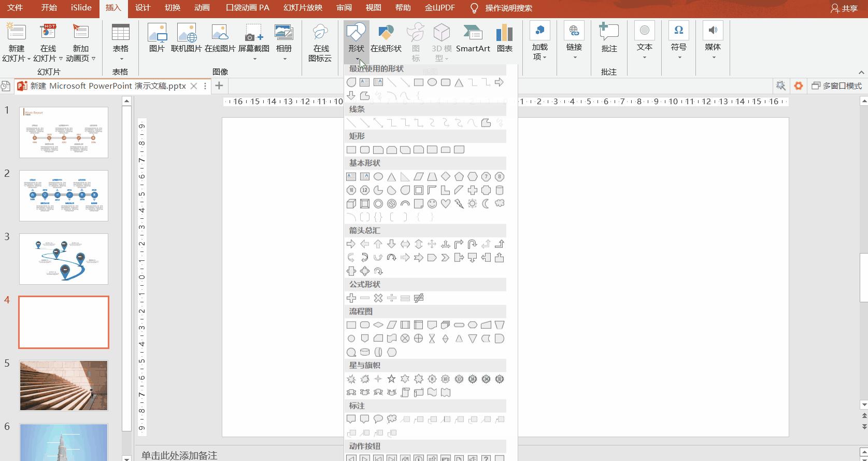Go to the 幻灯片放映 tab
The width and height of the screenshot is (868, 461).
tap(303, 8)
